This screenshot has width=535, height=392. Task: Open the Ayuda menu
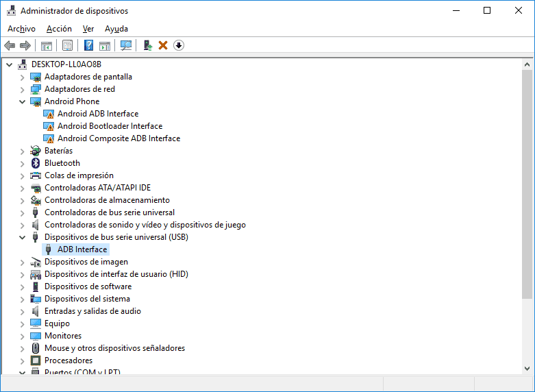(x=116, y=29)
